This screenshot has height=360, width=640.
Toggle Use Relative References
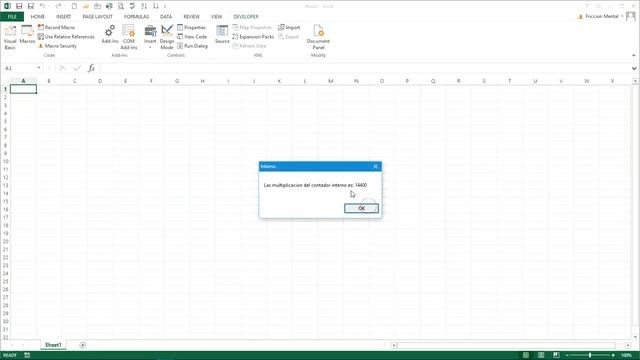66,37
